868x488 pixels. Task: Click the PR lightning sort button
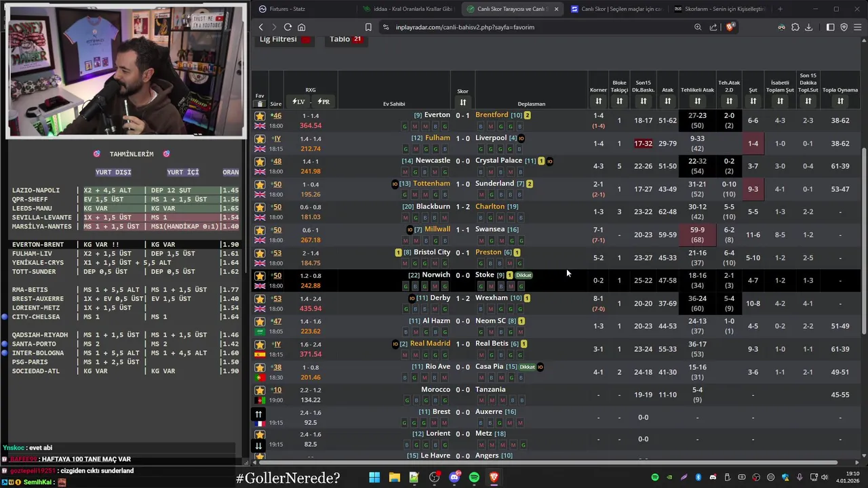tap(323, 102)
